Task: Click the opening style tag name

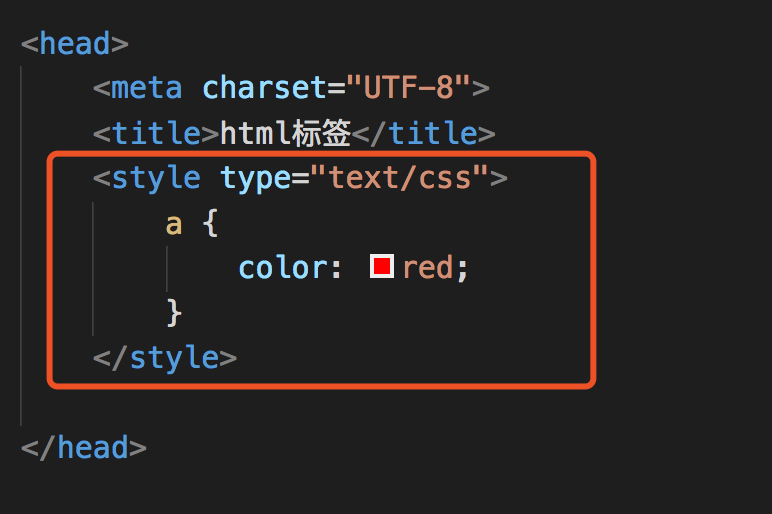Action: pyautogui.click(x=156, y=178)
